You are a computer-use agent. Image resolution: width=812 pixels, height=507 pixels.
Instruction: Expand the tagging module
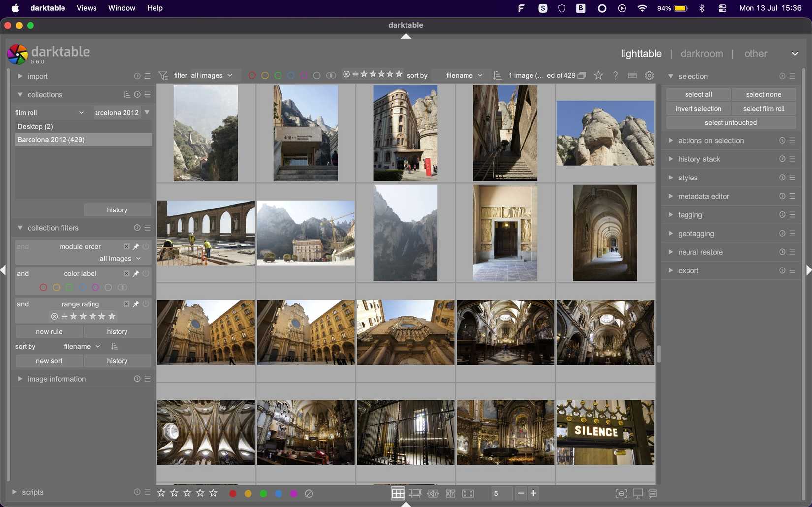671,215
